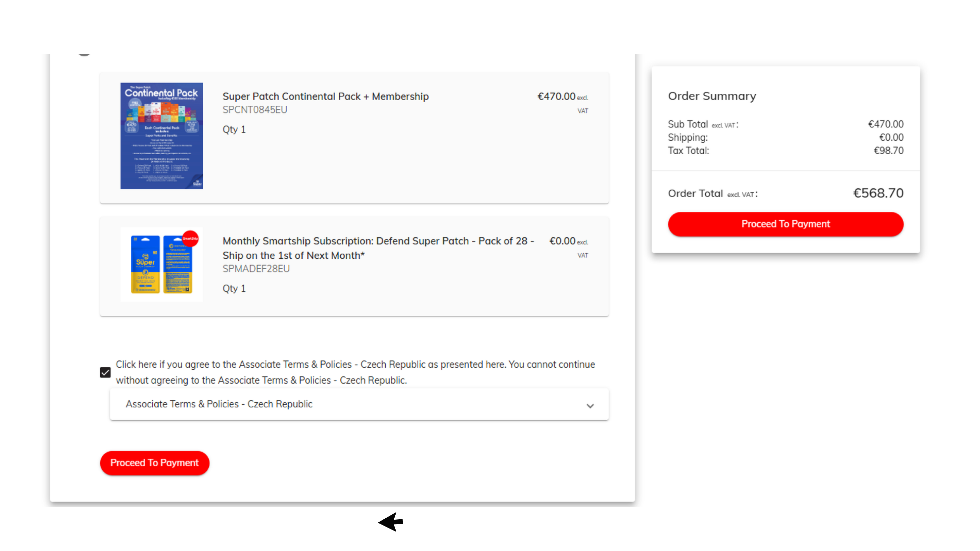Image resolution: width=980 pixels, height=551 pixels.
Task: Click the agreement text 'Click here if you agree'
Action: pos(355,372)
